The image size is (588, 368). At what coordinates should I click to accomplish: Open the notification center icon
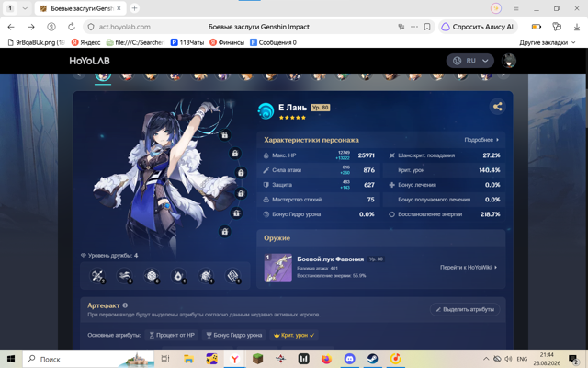[x=573, y=359]
